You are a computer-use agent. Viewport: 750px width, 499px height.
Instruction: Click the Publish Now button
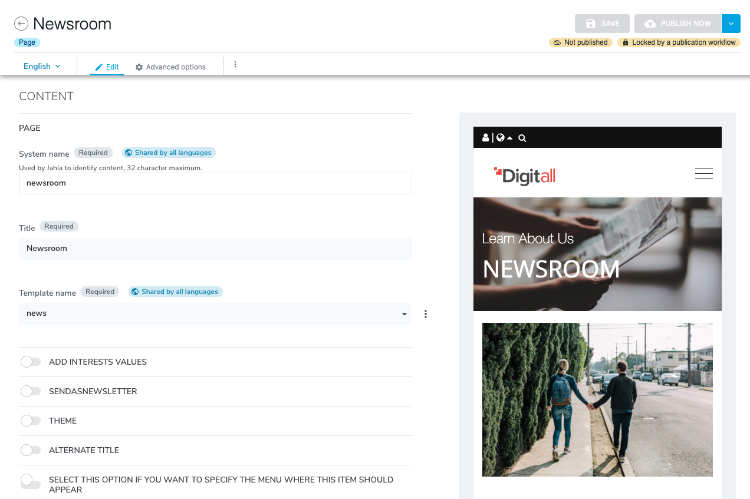[677, 23]
